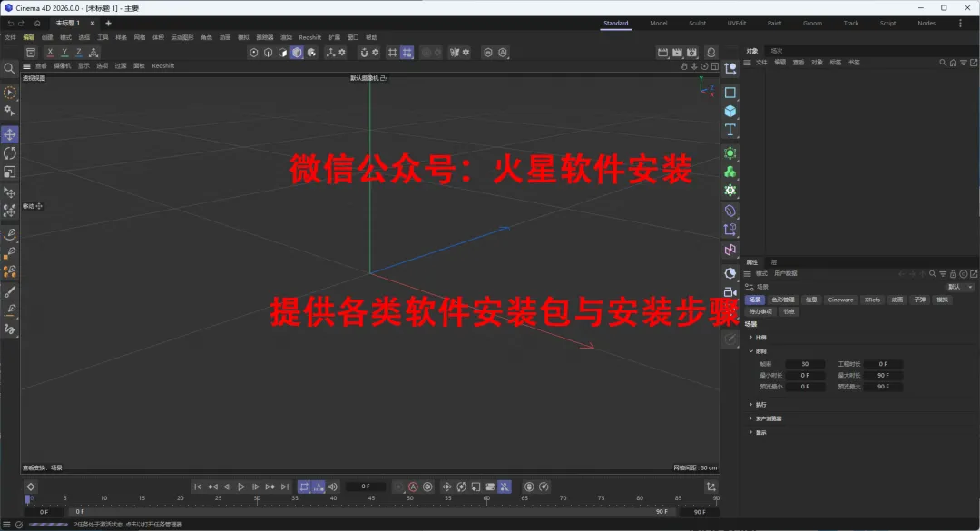Viewport: 980px width, 531px height.
Task: Open the green cloner MoGraph icon
Action: [730, 172]
